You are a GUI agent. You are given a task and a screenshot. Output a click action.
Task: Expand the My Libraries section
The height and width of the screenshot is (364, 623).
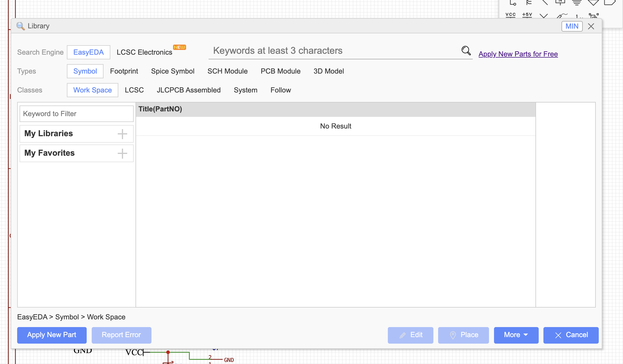[x=122, y=134]
